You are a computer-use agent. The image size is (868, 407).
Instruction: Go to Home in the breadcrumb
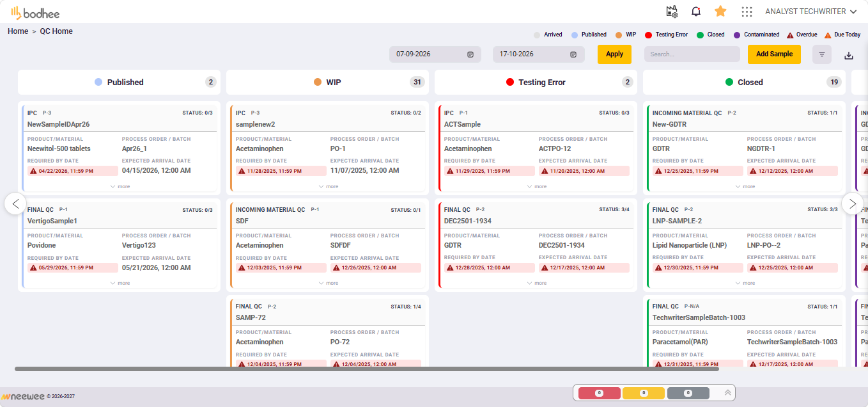(18, 31)
